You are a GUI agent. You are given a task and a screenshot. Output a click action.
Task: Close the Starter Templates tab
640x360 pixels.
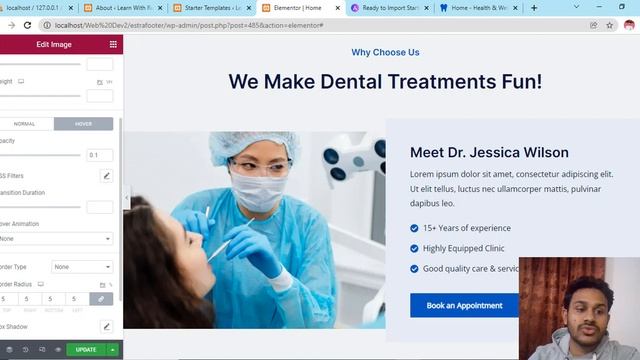(x=249, y=8)
